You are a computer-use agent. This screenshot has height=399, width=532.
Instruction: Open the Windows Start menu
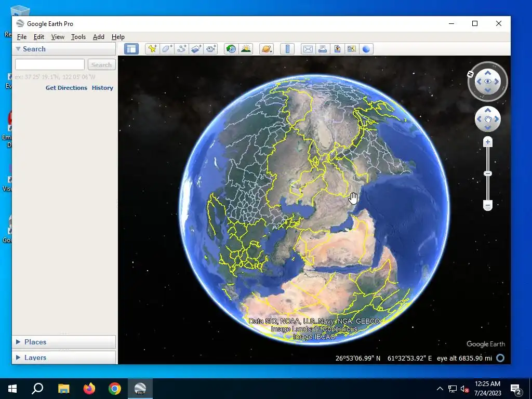tap(12, 389)
